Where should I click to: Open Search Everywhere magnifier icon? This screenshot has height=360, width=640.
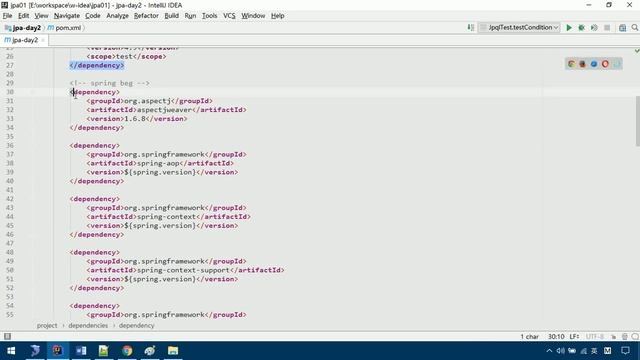tap(635, 28)
